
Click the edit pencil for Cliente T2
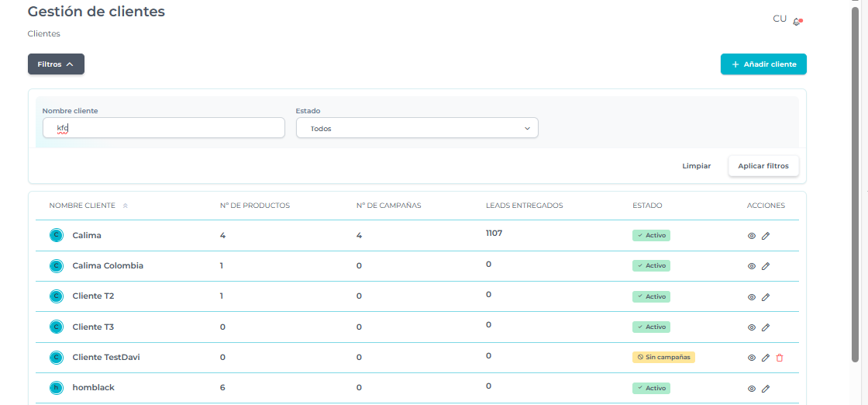pos(766,297)
